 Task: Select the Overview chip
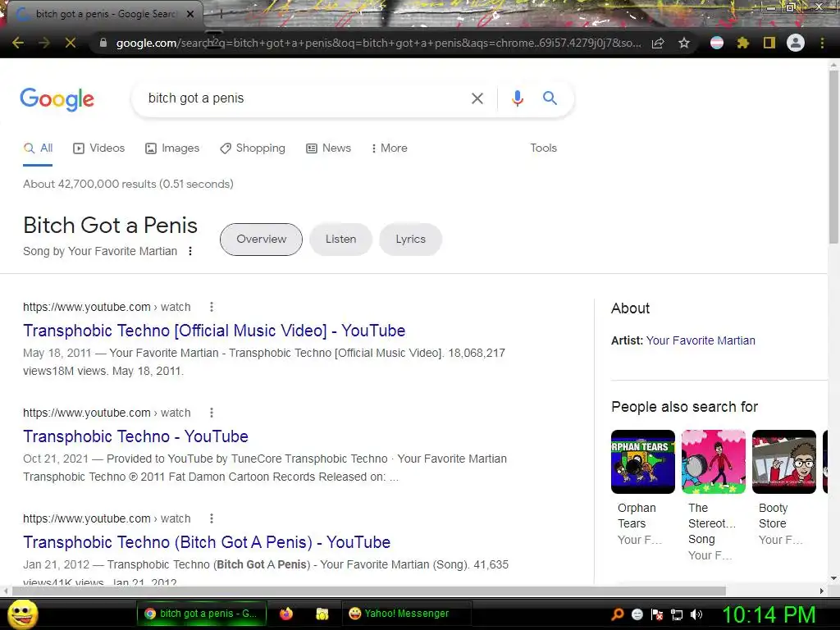coord(261,240)
